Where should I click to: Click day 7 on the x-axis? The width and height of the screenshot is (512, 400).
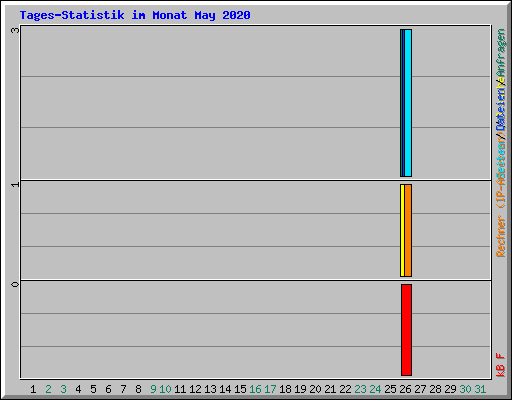coord(123,389)
